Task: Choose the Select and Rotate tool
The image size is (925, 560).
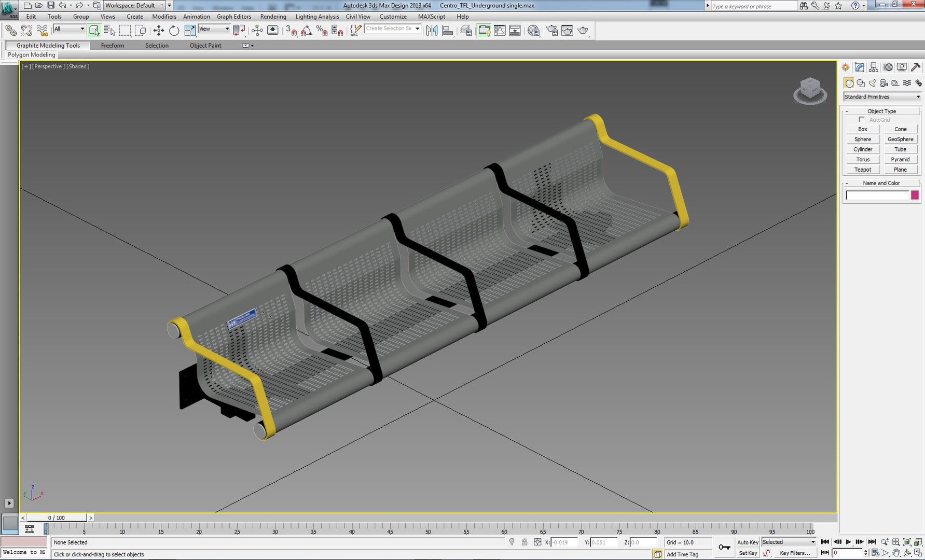Action: coord(174,31)
